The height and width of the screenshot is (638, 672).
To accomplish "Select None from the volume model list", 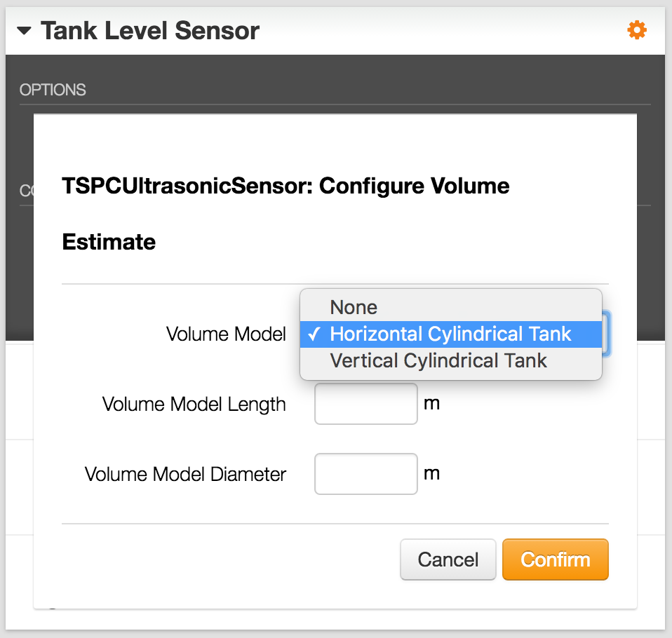I will click(x=354, y=307).
